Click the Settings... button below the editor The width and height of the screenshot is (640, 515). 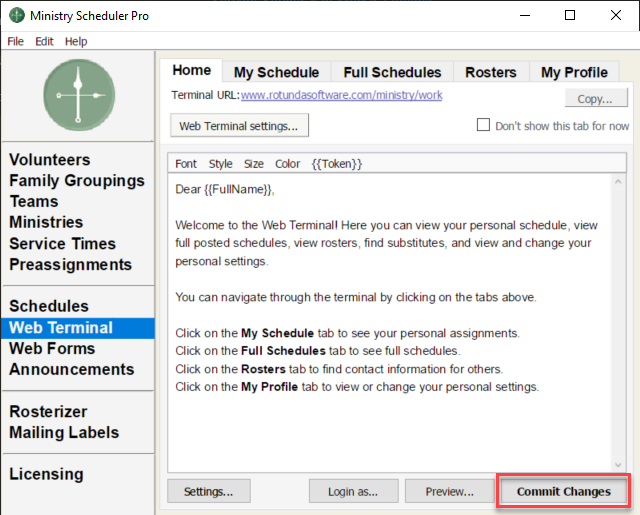coord(209,491)
